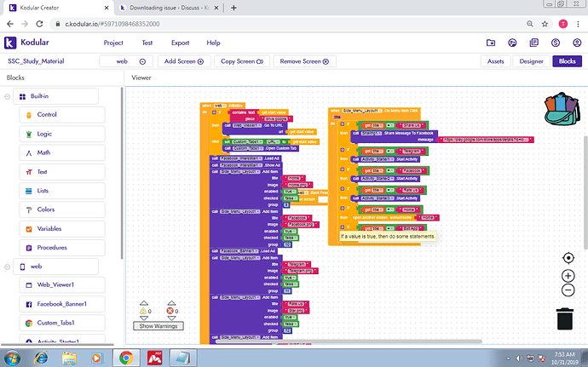Open the Export menu
Viewport: 588px width, 367px height.
tap(180, 43)
